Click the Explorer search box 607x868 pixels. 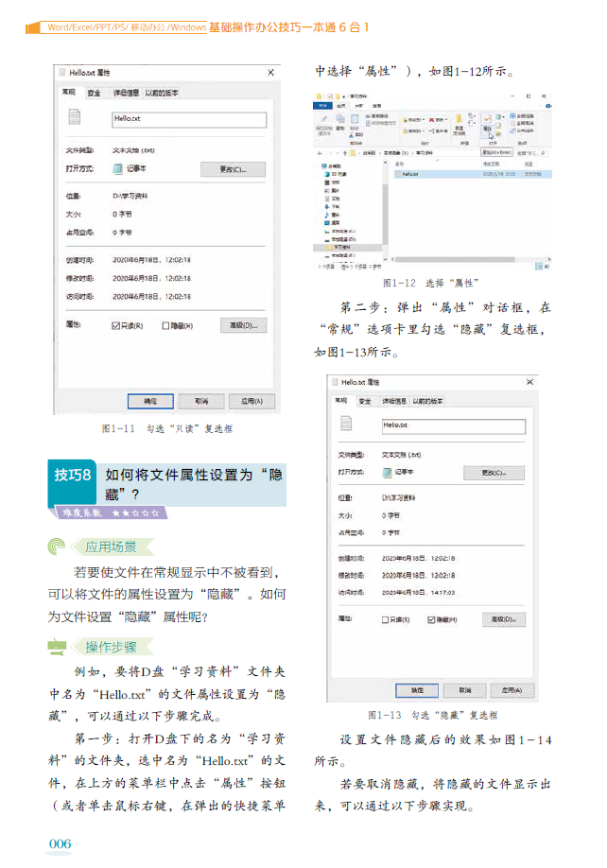click(532, 153)
